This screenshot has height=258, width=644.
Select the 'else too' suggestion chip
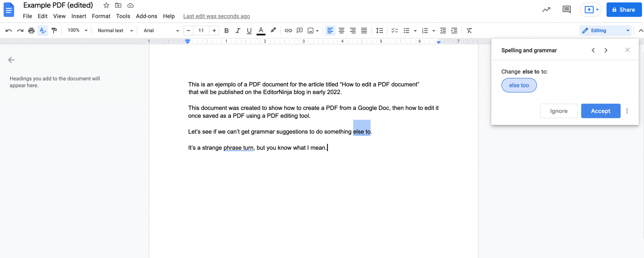[519, 85]
